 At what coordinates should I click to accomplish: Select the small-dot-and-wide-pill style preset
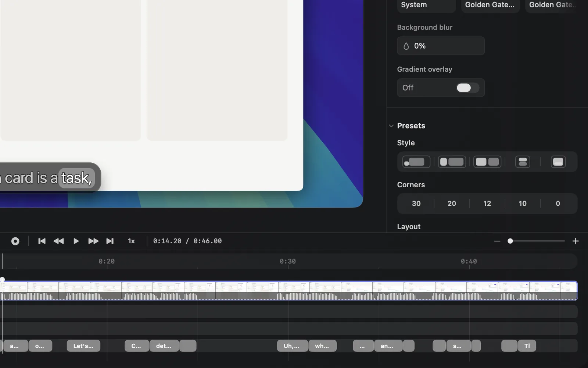click(416, 162)
